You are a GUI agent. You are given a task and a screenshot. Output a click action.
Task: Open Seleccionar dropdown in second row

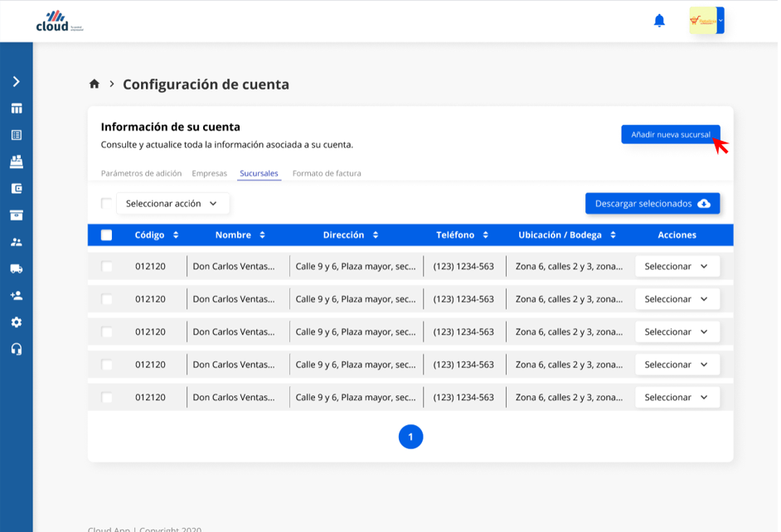coord(677,299)
